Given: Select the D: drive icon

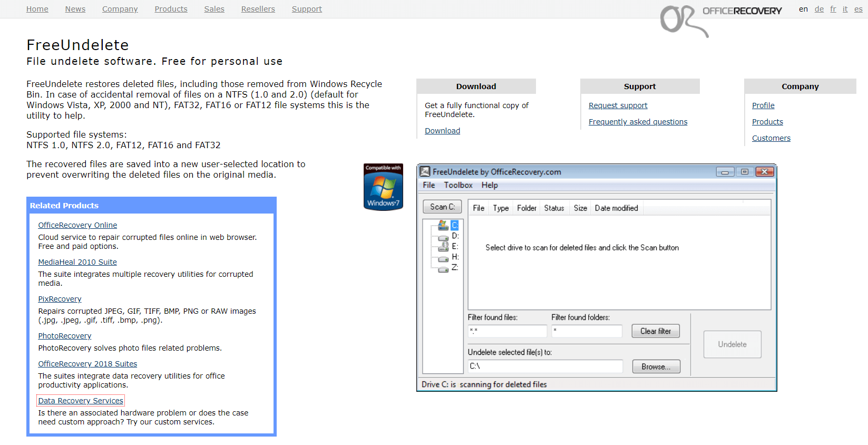Looking at the screenshot, I should click(x=443, y=237).
